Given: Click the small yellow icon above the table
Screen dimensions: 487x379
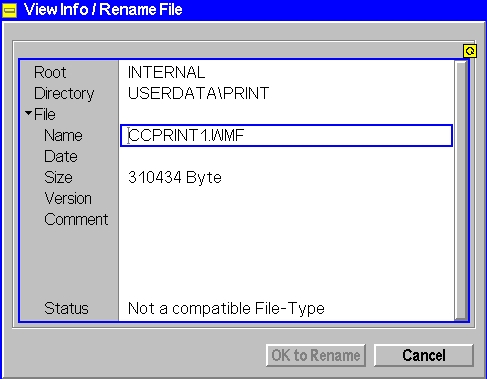Looking at the screenshot, I should pos(470,51).
